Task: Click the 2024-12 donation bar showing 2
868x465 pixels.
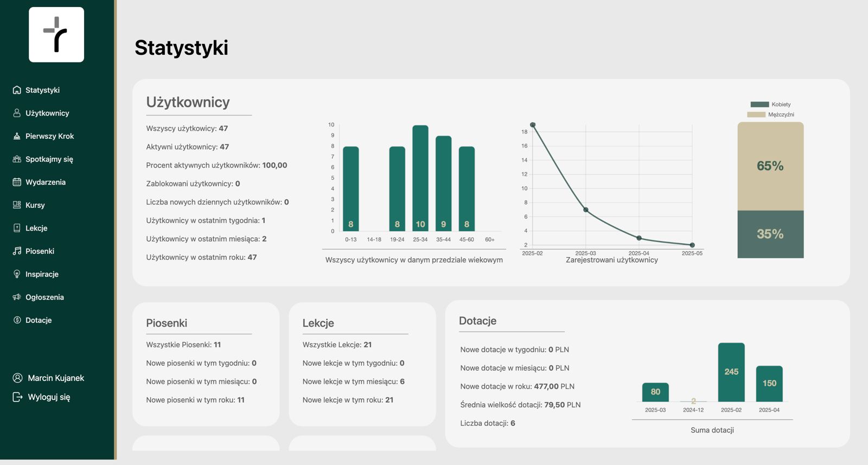Action: (693, 402)
